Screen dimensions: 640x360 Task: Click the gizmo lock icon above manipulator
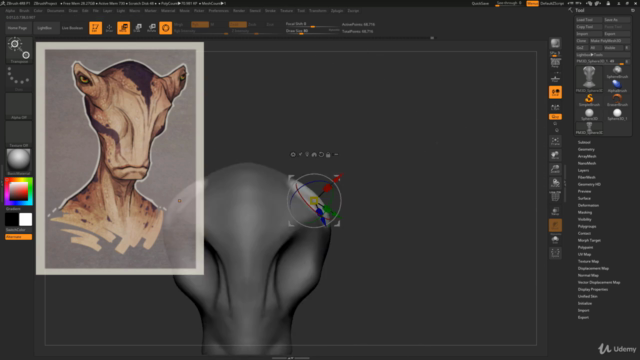point(328,155)
